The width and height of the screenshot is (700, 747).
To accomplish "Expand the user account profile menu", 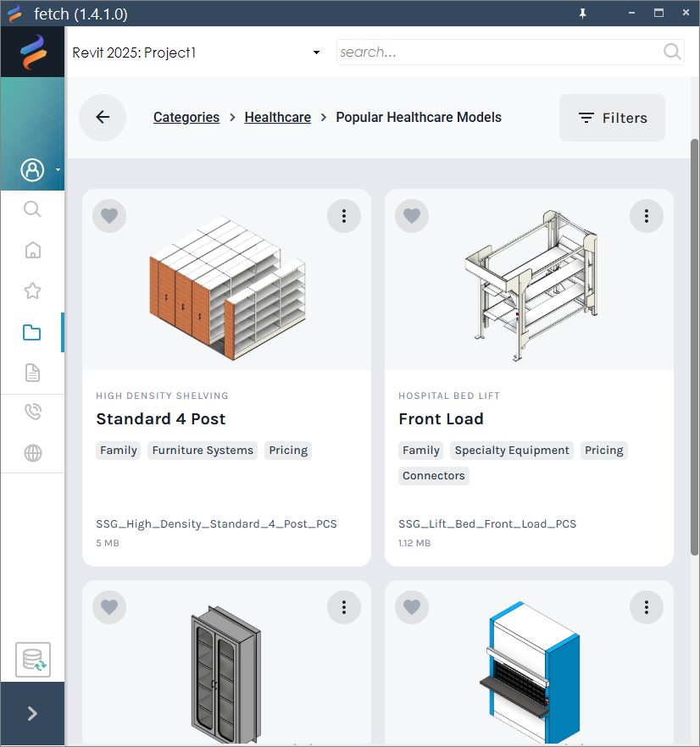I will (x=33, y=170).
